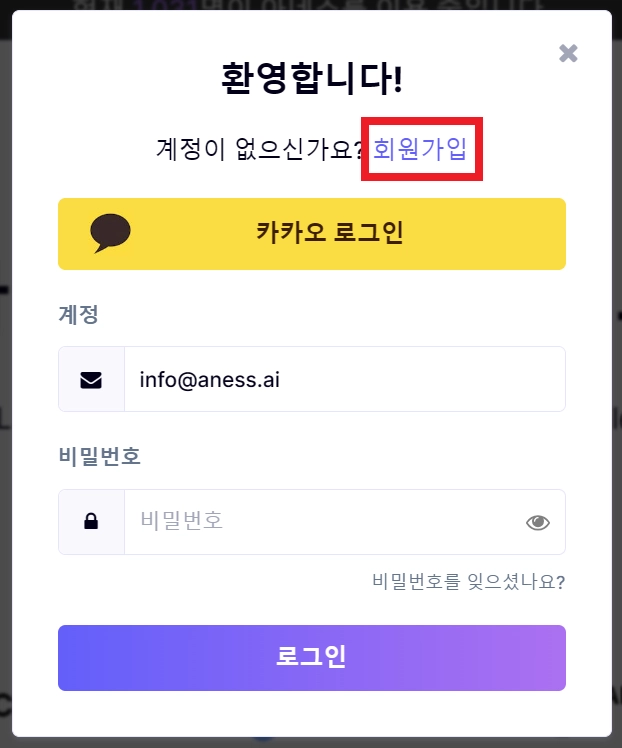Close the login dialog with the X
The image size is (622, 748).
pos(568,53)
